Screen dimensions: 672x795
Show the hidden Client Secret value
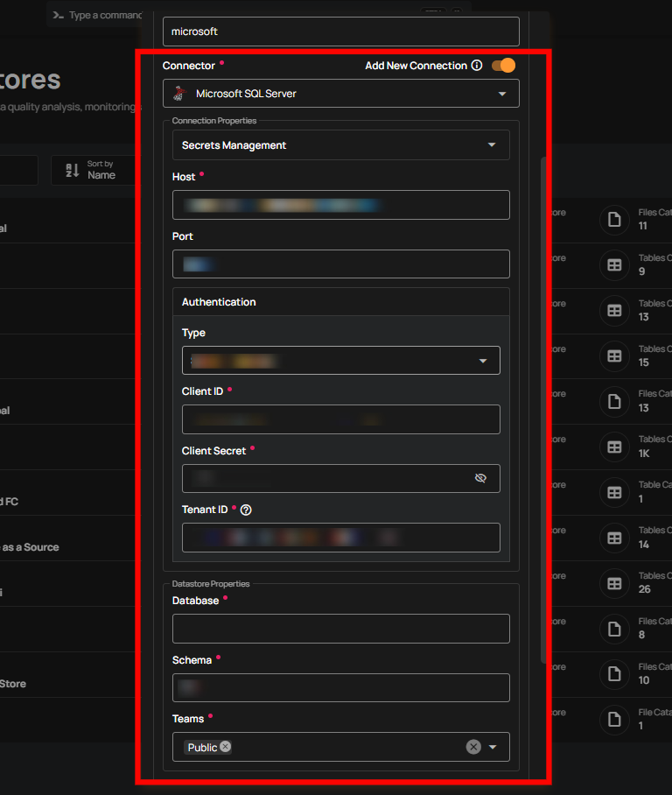480,478
